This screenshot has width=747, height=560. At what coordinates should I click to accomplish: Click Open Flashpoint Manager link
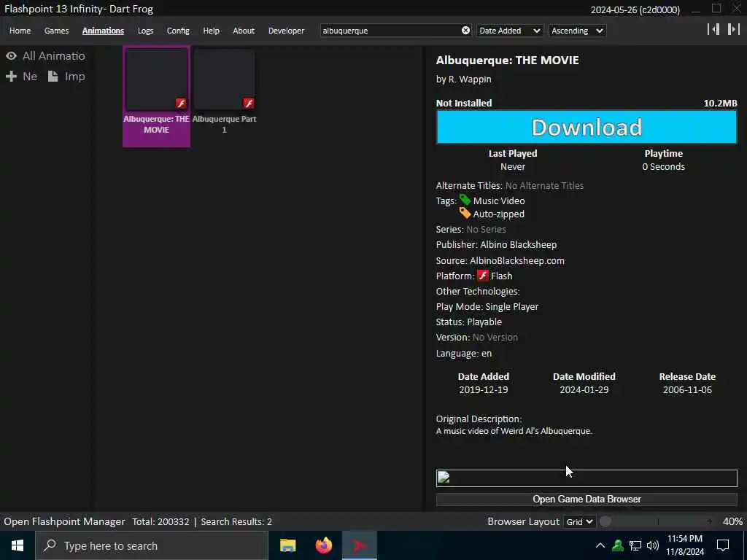[64, 521]
